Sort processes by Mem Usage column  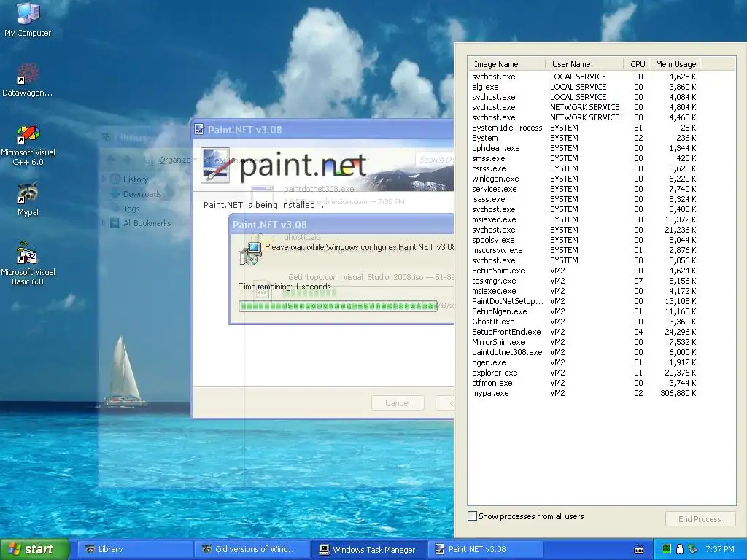(675, 64)
